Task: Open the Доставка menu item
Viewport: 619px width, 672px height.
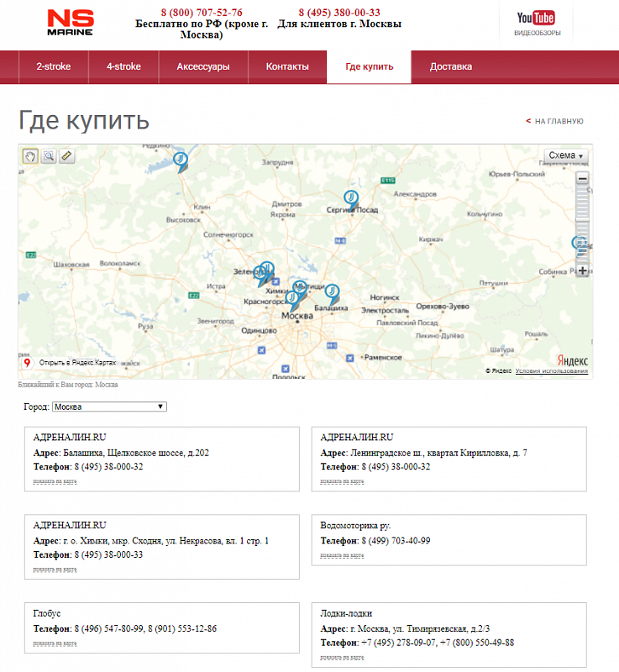Action: point(451,67)
